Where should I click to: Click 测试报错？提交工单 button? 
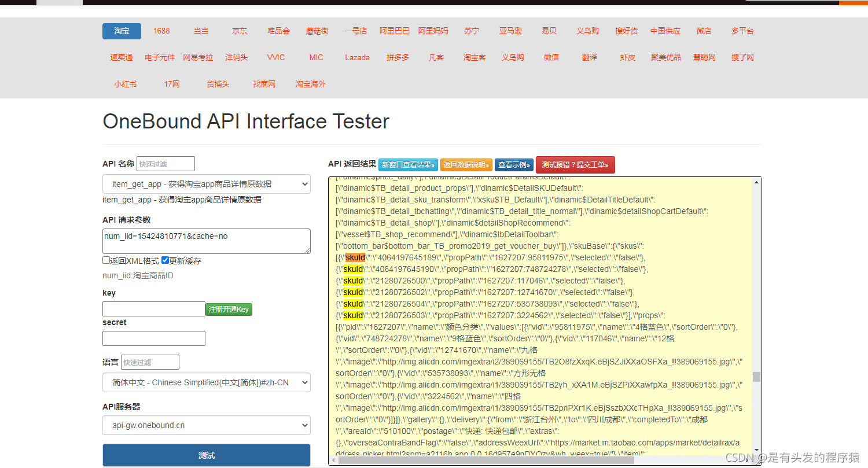(x=575, y=165)
